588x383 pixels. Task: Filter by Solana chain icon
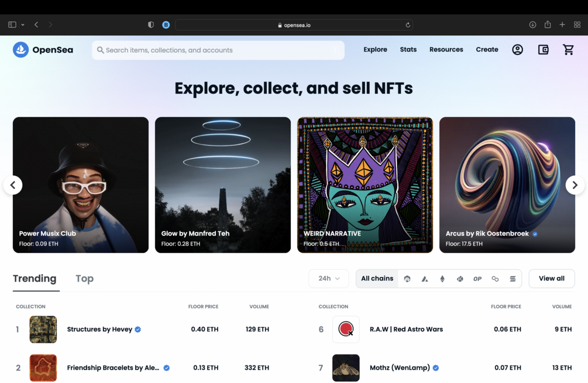513,279
